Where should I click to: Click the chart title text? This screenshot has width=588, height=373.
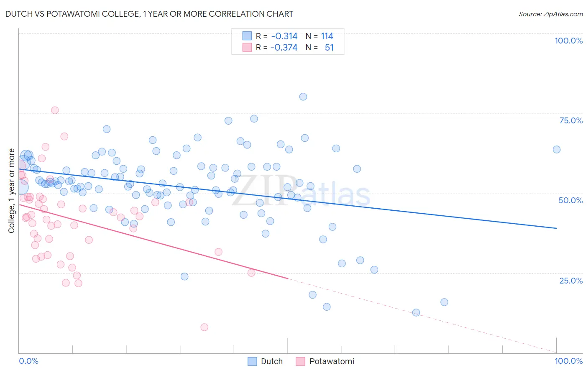[149, 14]
